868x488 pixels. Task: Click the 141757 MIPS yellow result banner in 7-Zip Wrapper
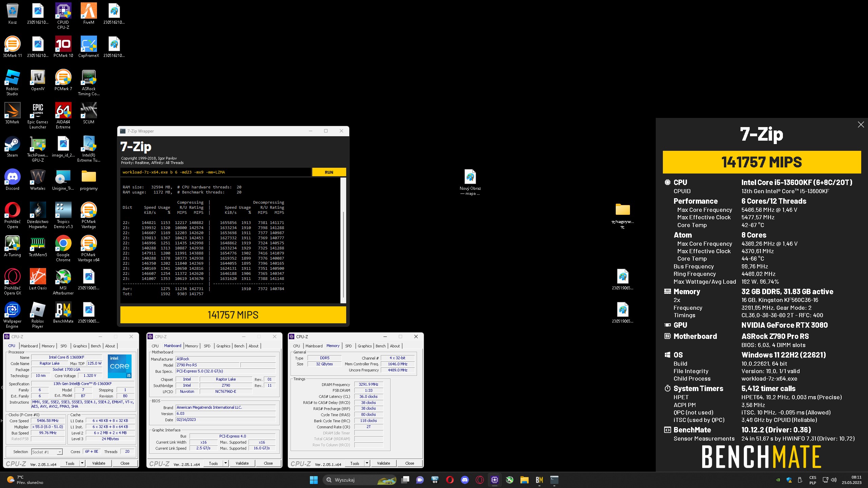233,315
